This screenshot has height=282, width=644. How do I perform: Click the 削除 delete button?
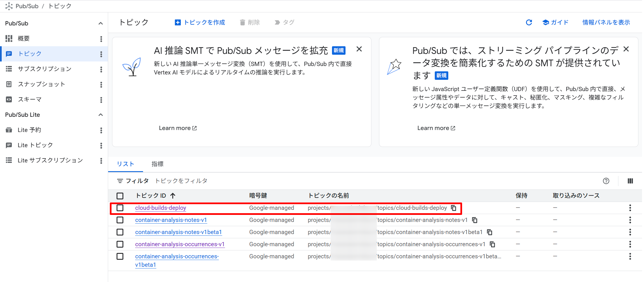coord(250,23)
